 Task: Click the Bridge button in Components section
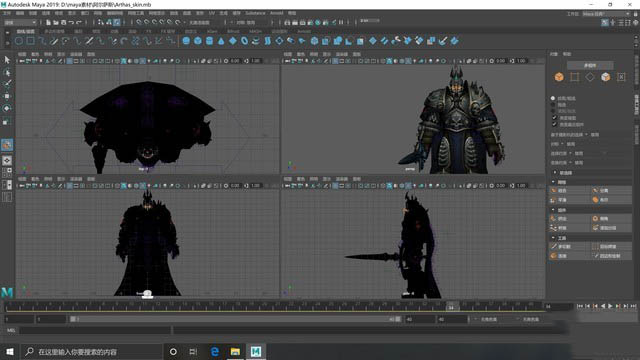569,228
